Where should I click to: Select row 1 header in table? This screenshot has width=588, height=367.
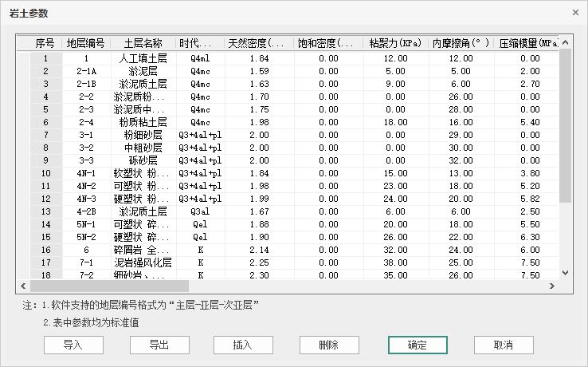(45, 58)
